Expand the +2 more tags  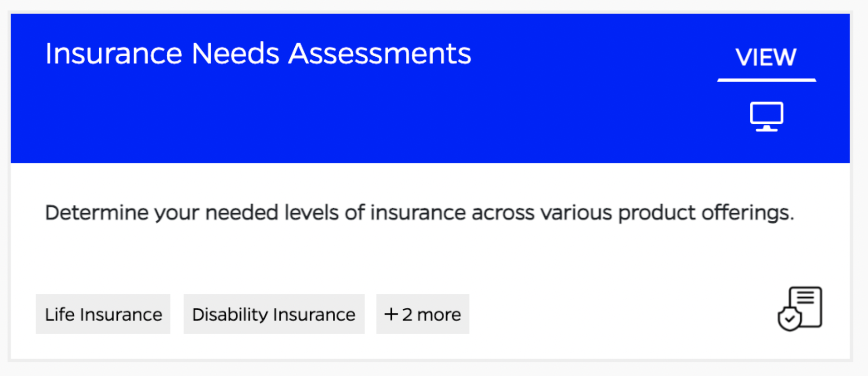tap(423, 315)
